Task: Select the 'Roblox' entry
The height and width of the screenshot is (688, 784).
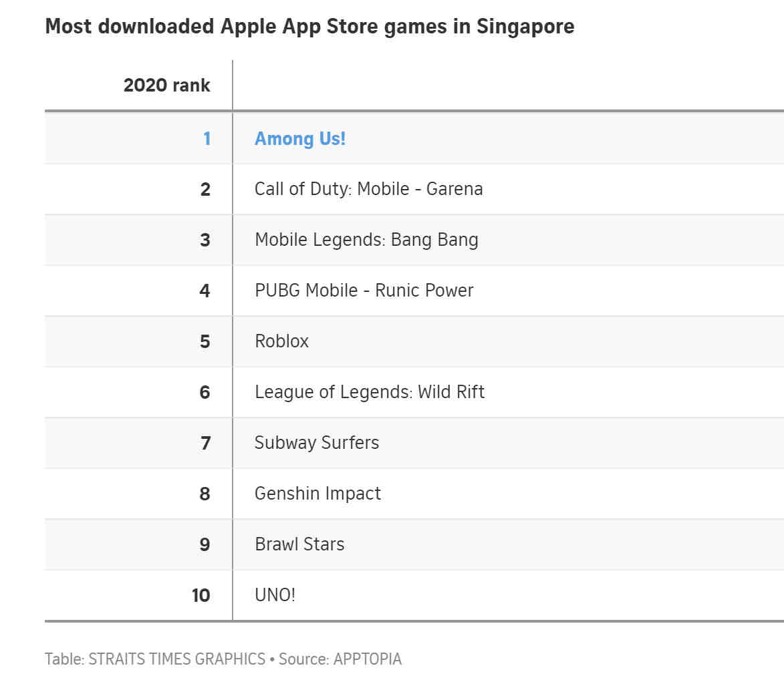Action: point(281,341)
